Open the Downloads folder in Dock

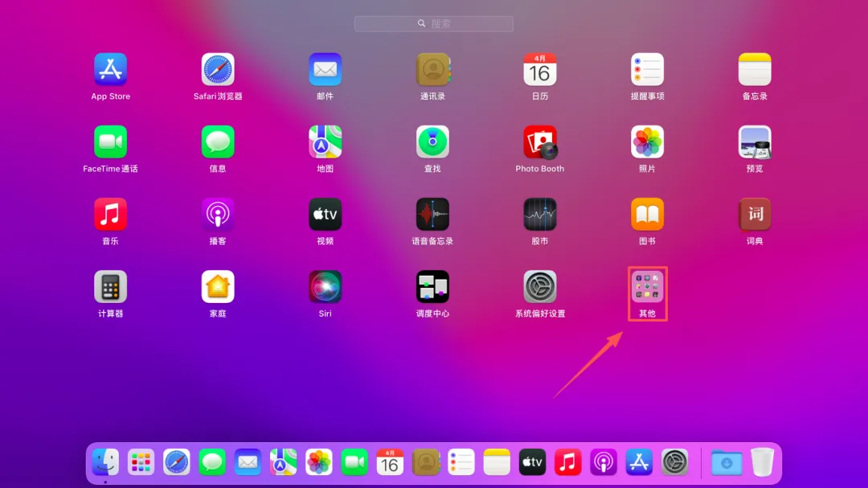(727, 462)
